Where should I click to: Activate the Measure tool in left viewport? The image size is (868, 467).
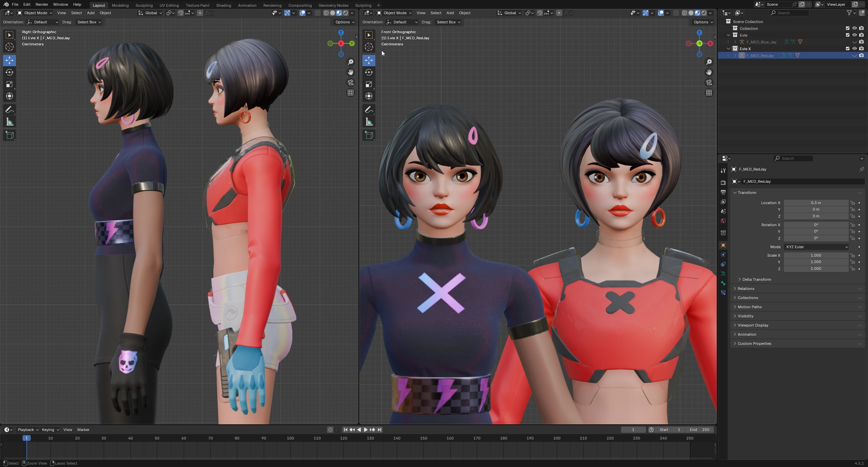click(x=9, y=122)
